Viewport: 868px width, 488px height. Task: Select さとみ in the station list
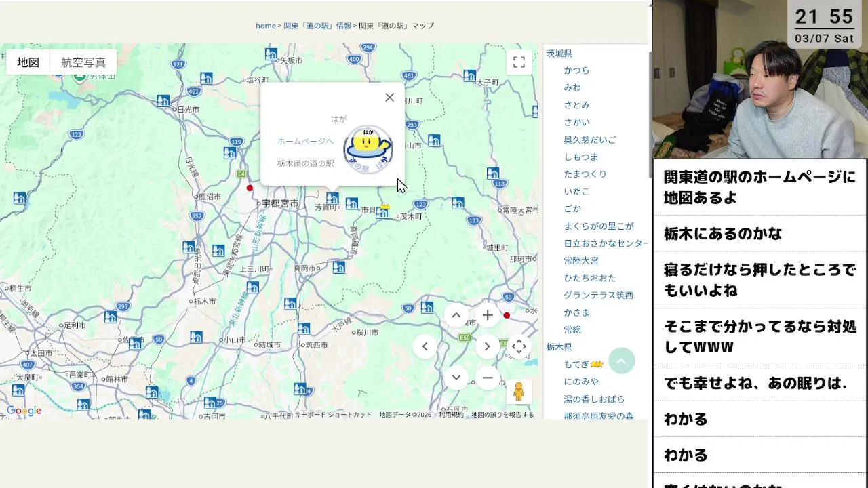point(577,105)
